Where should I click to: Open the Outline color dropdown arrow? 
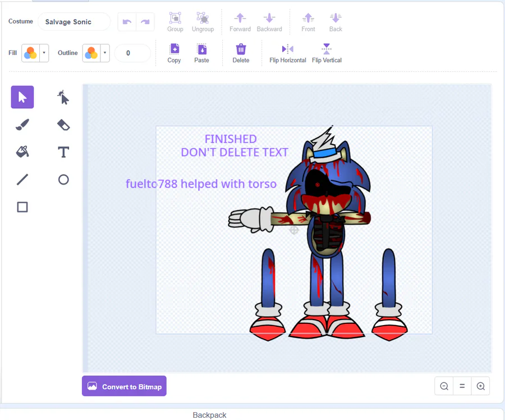(x=105, y=53)
